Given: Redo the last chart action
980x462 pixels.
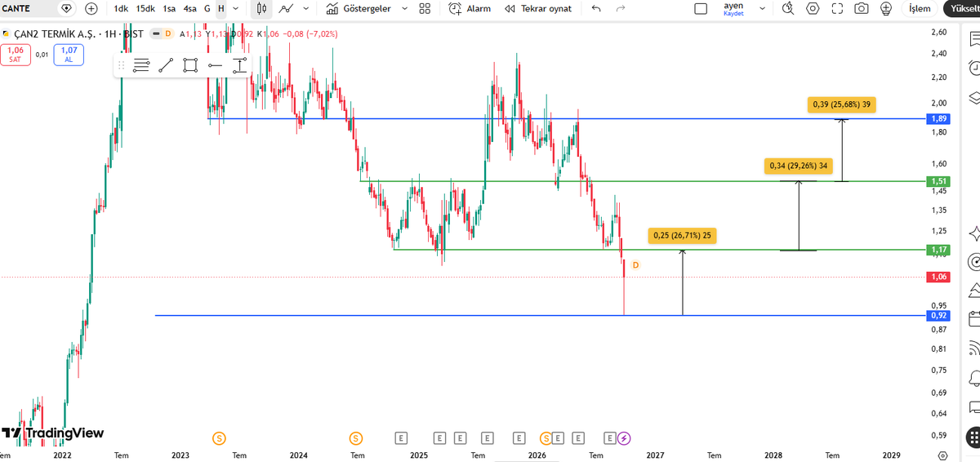Looking at the screenshot, I should pos(621,8).
